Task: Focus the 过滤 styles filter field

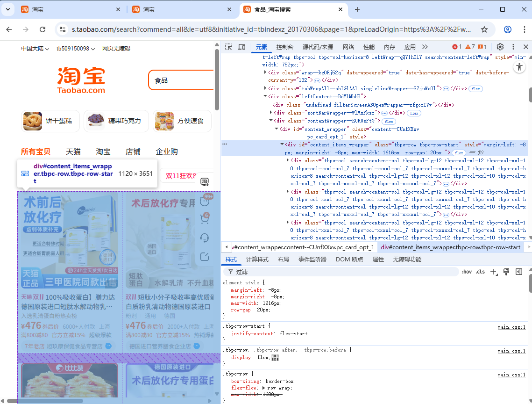Action: tap(341, 272)
